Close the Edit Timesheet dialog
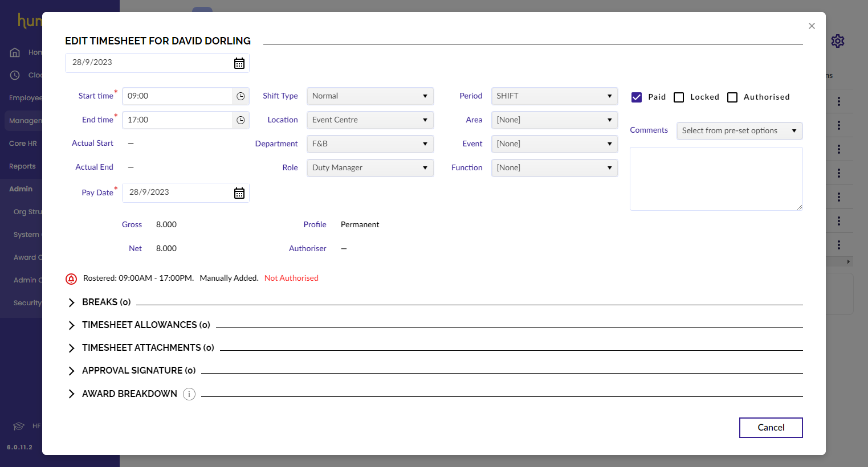Viewport: 868px width, 467px height. point(812,26)
